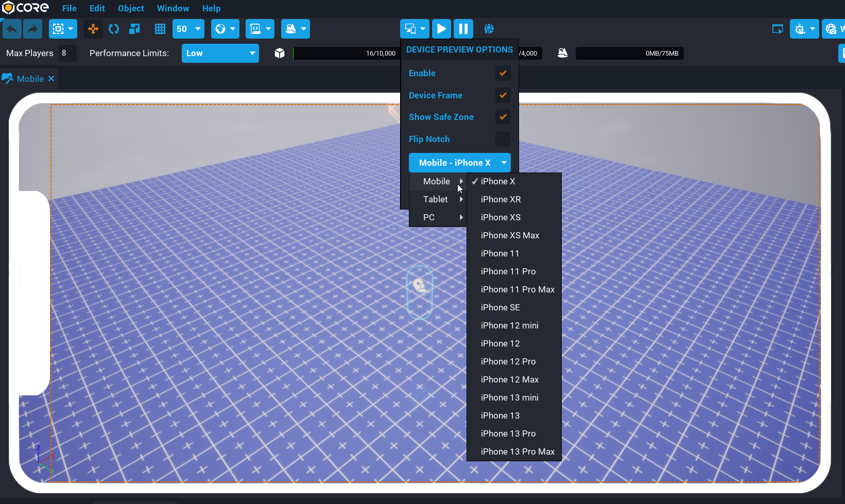
Task: Open the Performance Limits Low dropdown
Action: coord(220,53)
